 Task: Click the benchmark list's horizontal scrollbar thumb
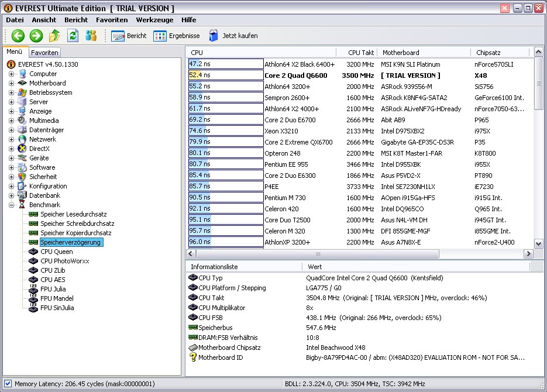click(318, 254)
